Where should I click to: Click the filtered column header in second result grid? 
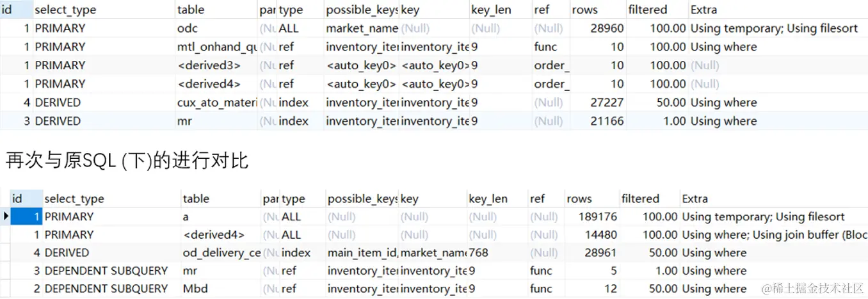[640, 198]
